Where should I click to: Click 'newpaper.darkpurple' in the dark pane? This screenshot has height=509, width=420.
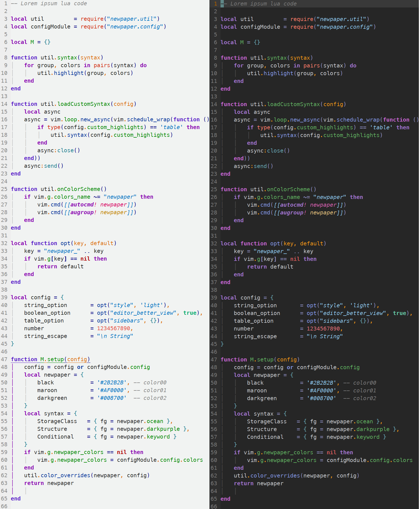tap(358, 429)
